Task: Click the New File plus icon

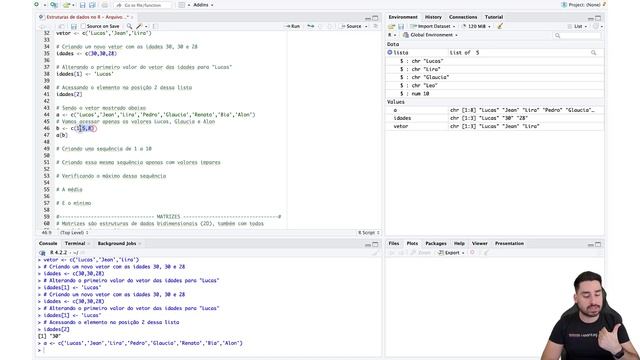Action: pyautogui.click(x=37, y=4)
